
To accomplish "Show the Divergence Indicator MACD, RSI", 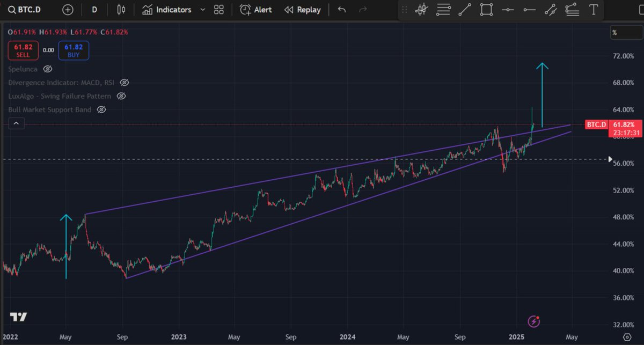I will [125, 83].
